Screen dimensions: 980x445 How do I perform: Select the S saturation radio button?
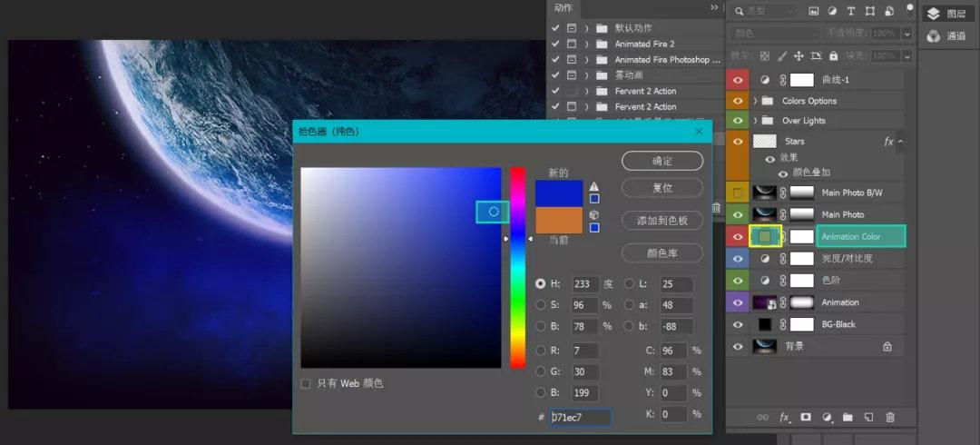pos(541,305)
